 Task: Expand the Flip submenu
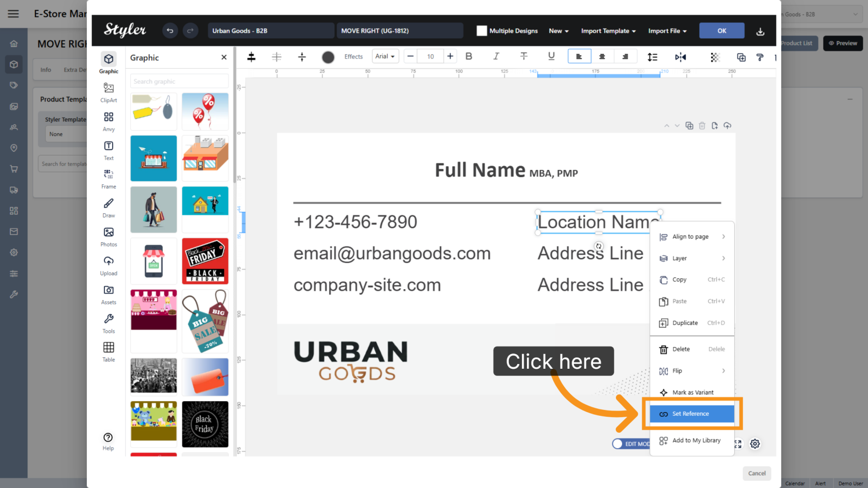coord(692,371)
